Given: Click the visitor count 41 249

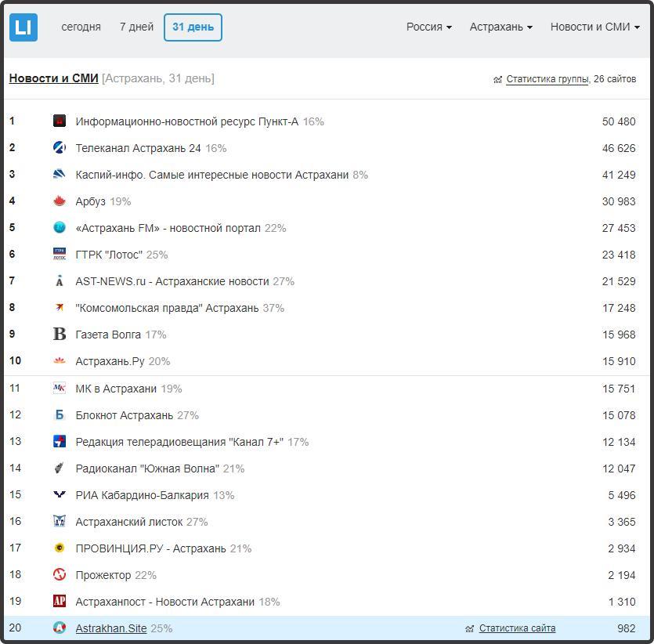Looking at the screenshot, I should coord(619,175).
